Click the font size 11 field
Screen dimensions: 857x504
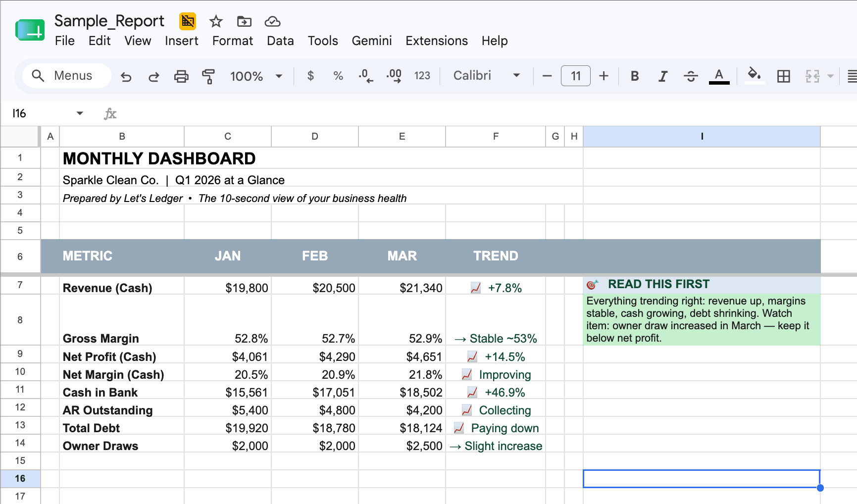coord(575,76)
